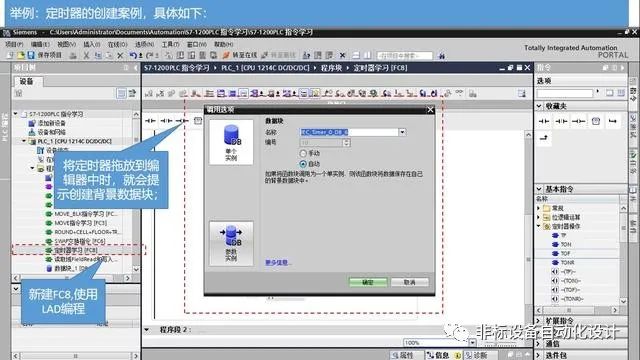640x360 pixels.
Task: Select the normally closed contact in editor toolbar
Action: (166, 121)
